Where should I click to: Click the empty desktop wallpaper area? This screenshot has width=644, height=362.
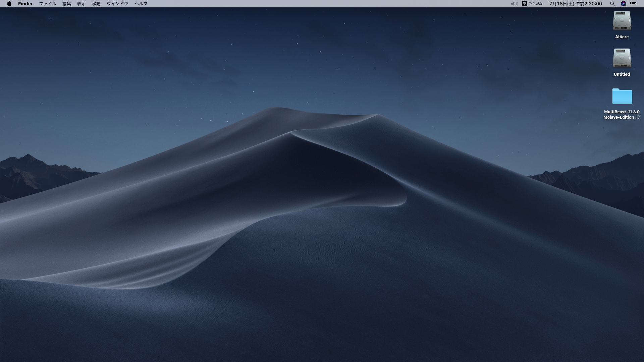click(x=235, y=235)
